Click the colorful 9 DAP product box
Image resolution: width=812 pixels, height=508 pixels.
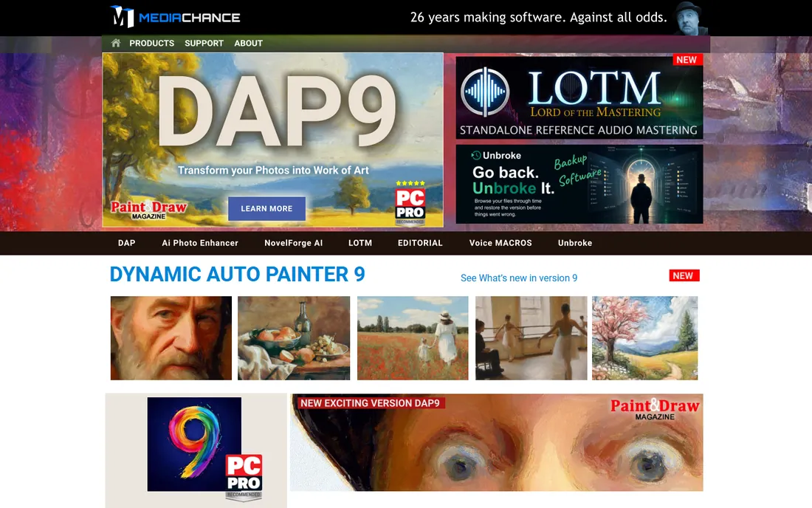coord(194,444)
